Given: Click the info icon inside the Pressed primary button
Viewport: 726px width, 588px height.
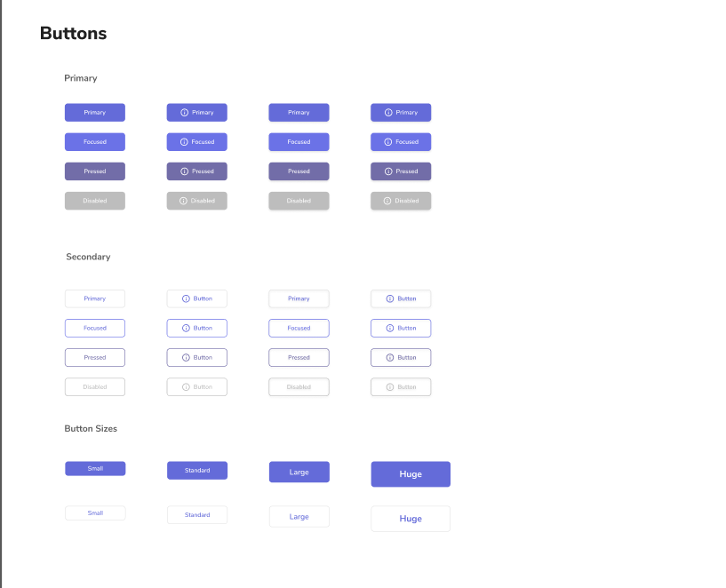Looking at the screenshot, I should [x=183, y=171].
